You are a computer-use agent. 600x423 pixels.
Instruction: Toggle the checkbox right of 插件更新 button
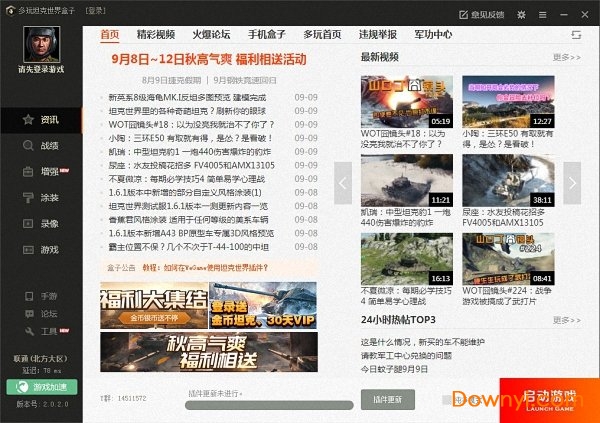pyautogui.click(x=446, y=400)
